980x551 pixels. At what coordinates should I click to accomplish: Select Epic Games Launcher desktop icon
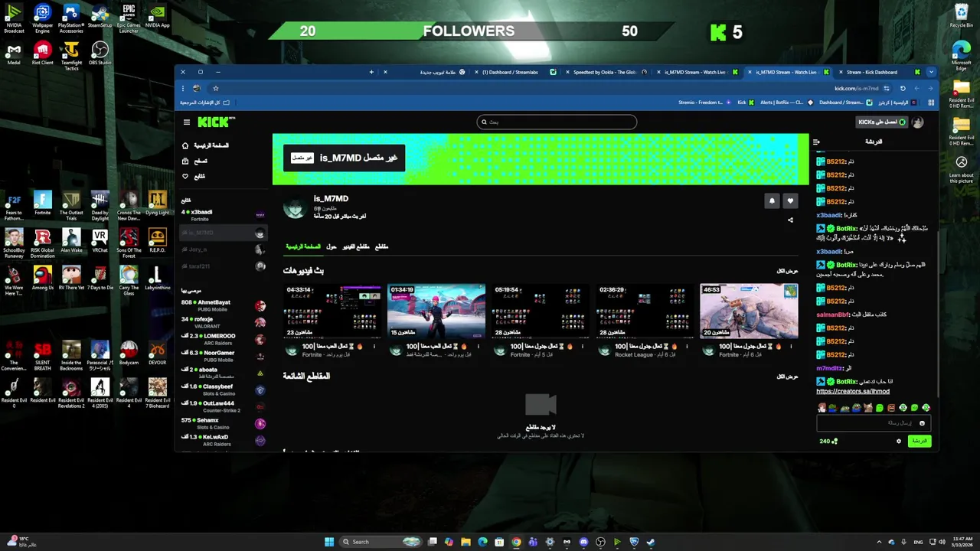(x=129, y=19)
